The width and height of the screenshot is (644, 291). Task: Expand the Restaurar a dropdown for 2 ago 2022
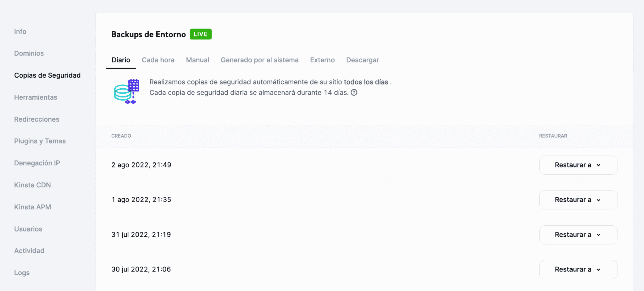(578, 165)
